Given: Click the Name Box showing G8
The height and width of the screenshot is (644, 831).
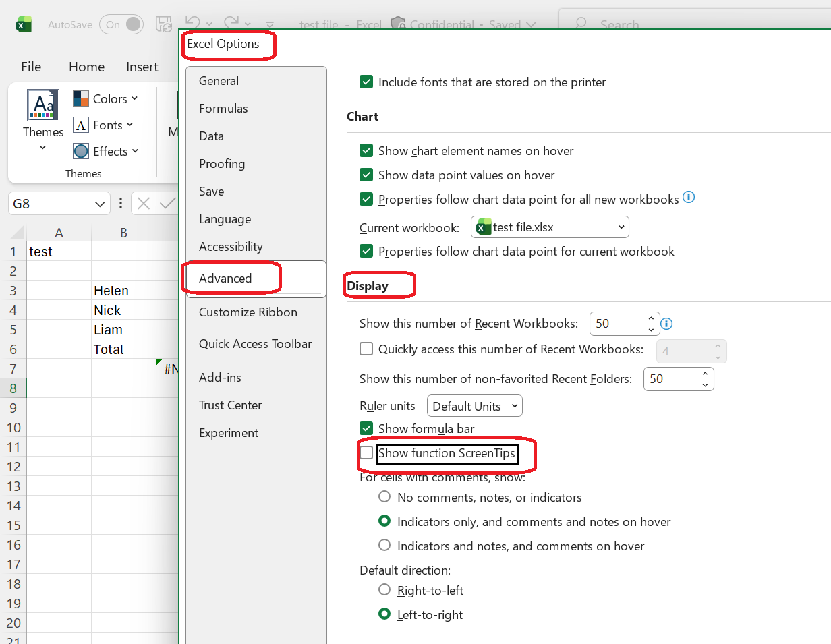Looking at the screenshot, I should (51, 204).
